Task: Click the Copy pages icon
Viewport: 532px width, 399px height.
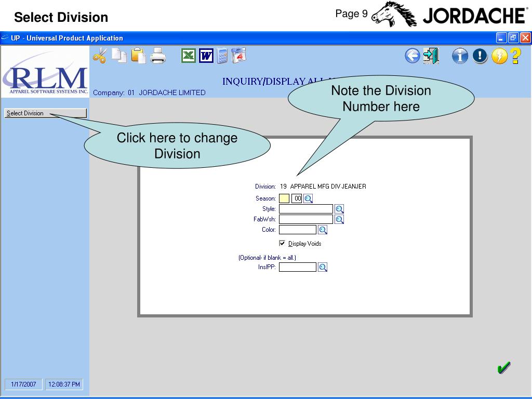Action: click(119, 56)
